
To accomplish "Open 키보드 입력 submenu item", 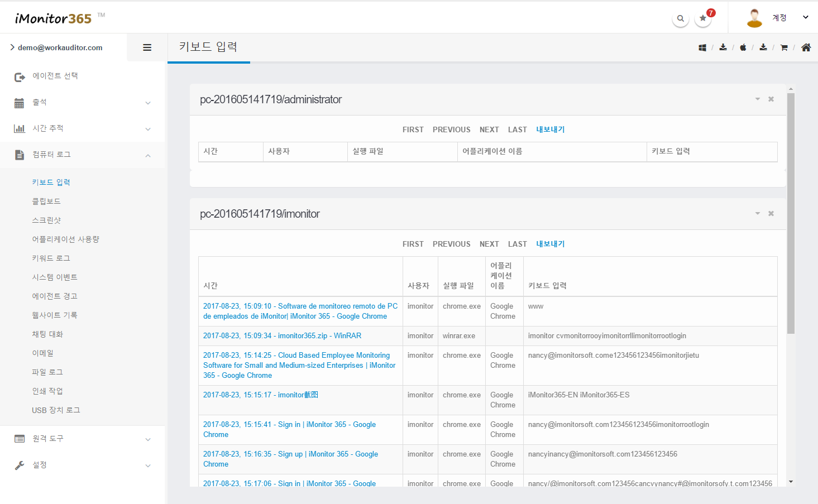I will click(x=51, y=183).
